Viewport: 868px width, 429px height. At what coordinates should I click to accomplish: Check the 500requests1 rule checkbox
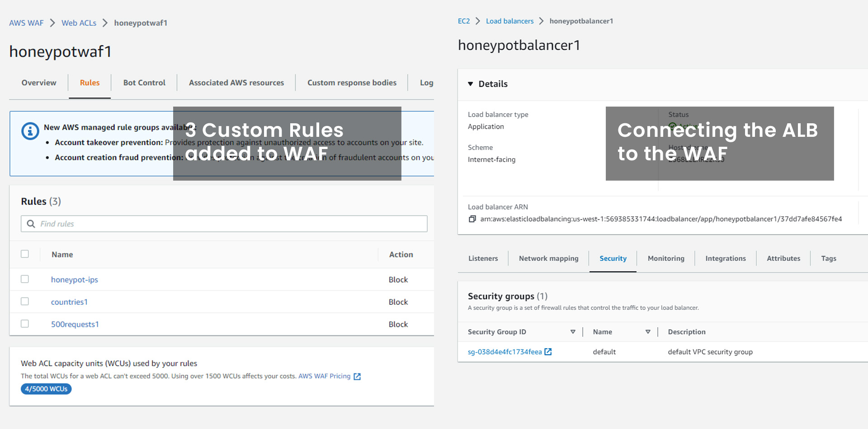pos(25,324)
